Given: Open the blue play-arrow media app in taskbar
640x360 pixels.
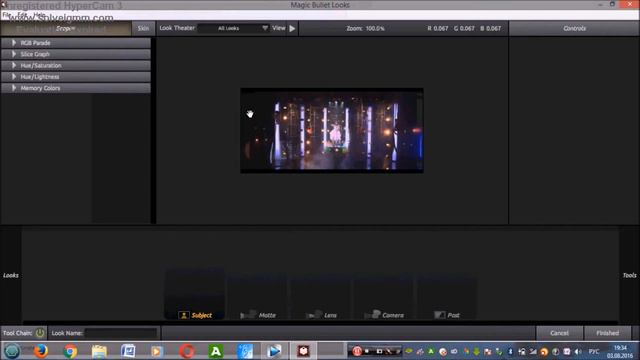Looking at the screenshot, I should click(x=274, y=351).
